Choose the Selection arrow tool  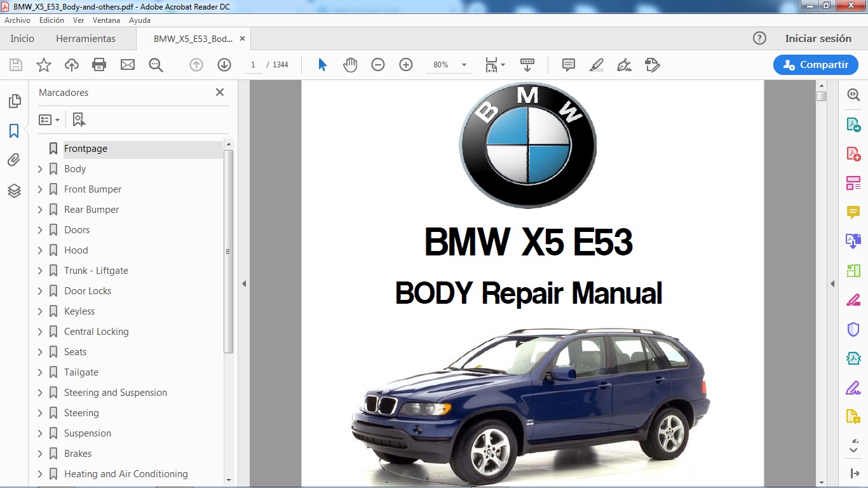322,65
